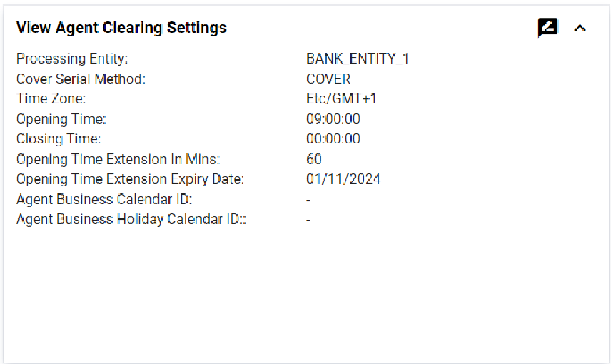Click the dash value for Holiday Calendar ID
Screen dimensions: 611x364
point(308,219)
